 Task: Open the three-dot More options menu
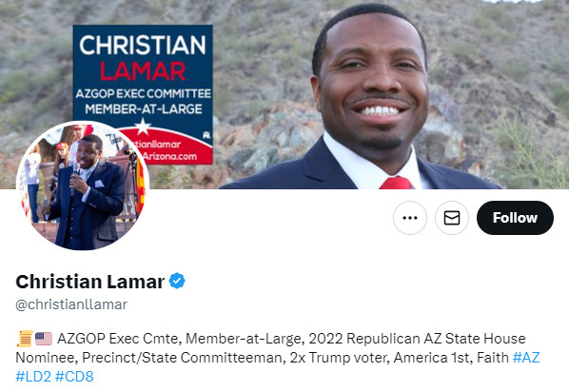(x=410, y=218)
